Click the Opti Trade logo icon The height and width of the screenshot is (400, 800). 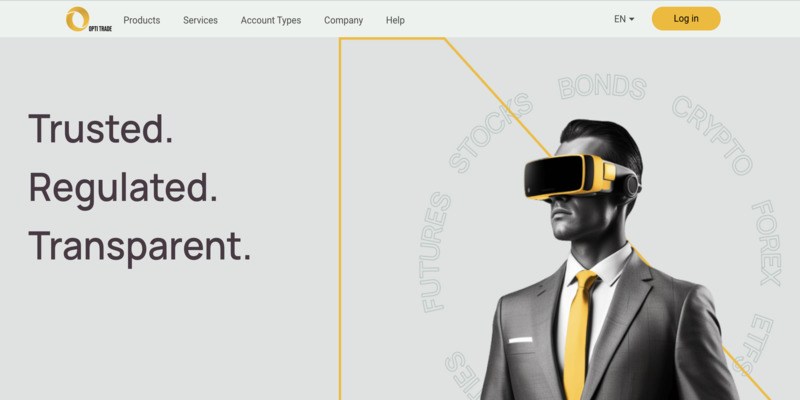point(88,19)
